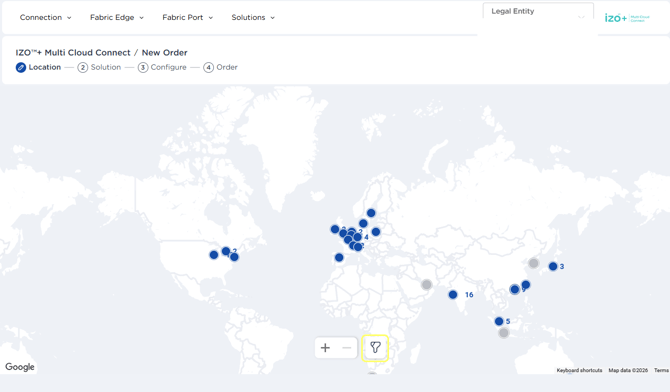Click the India cluster marker labeled 16
The width and height of the screenshot is (670, 392).
[x=453, y=295]
